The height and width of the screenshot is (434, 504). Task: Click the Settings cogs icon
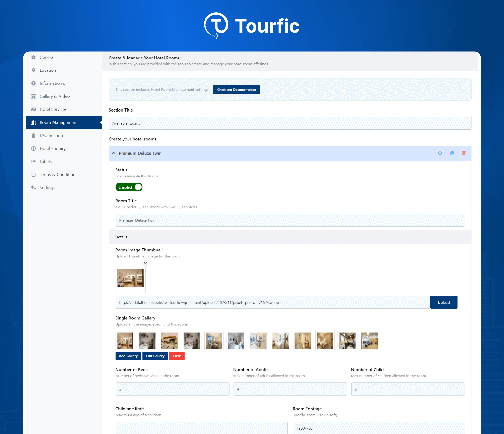coord(34,188)
